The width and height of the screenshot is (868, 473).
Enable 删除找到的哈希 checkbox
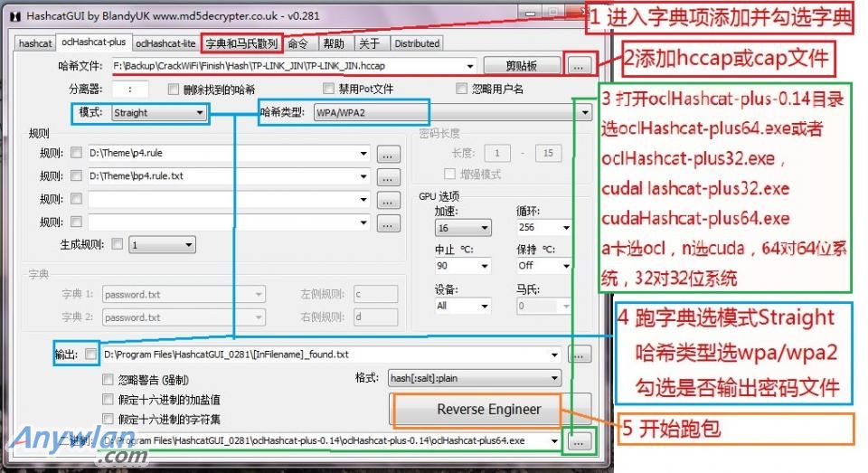(x=174, y=89)
